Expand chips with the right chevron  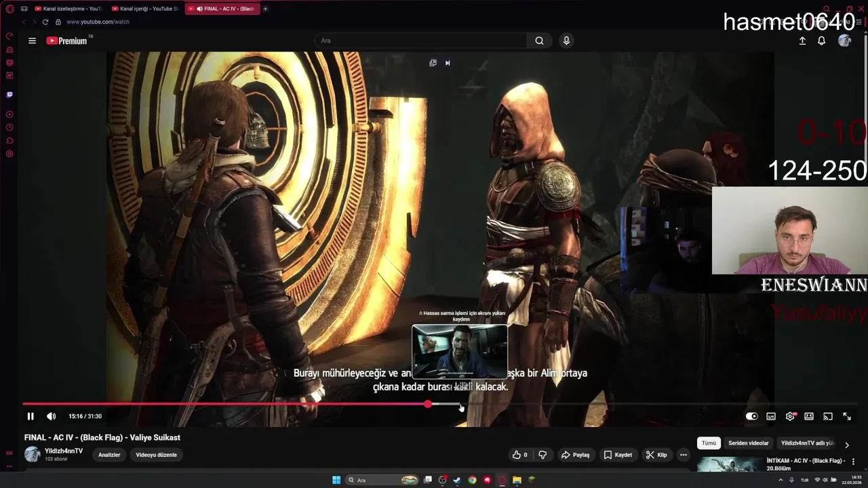click(x=846, y=445)
